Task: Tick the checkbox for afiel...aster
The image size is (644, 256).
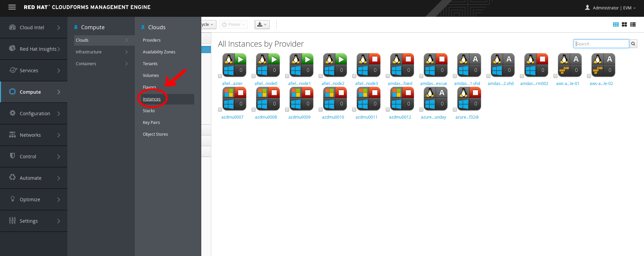Action: [220, 76]
